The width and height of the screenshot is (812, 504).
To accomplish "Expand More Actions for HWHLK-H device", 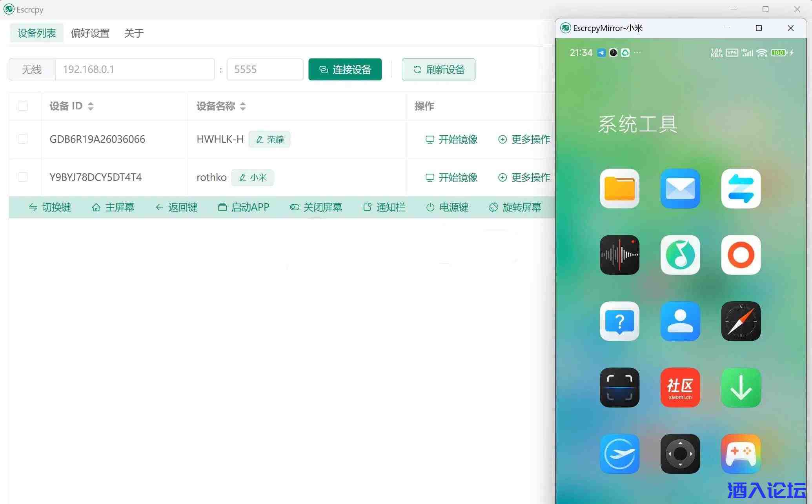I will [x=524, y=139].
